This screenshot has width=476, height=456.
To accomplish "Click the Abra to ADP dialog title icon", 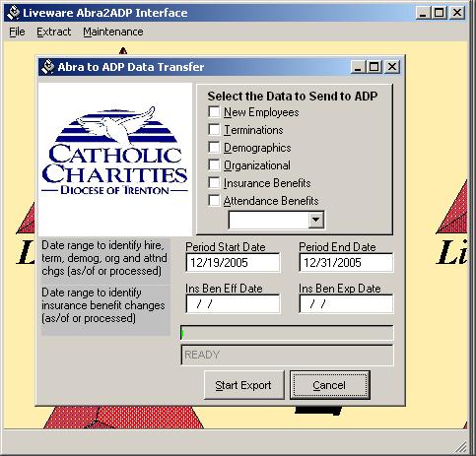I will [x=47, y=67].
